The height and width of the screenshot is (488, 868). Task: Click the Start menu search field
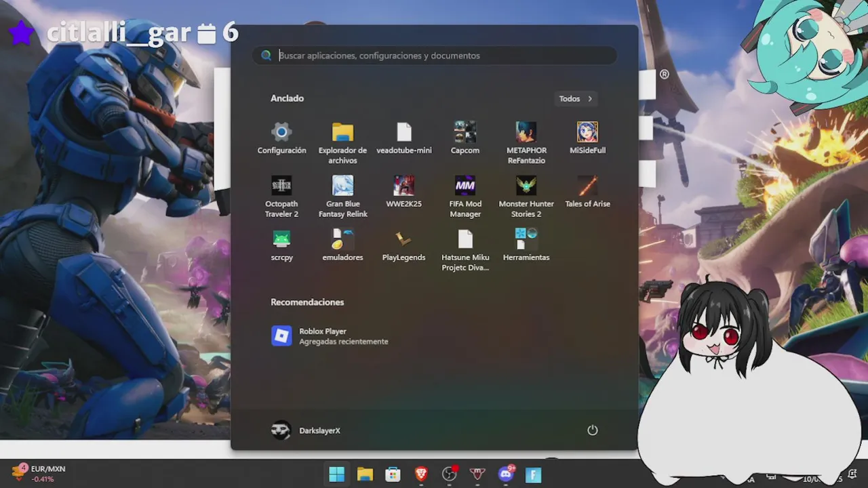click(x=435, y=56)
